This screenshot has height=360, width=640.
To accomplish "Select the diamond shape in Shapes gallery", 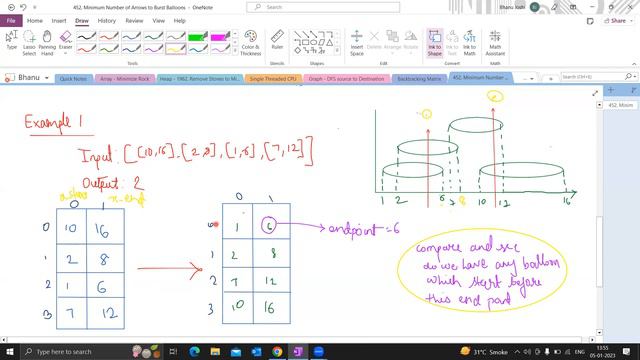I will coord(298,50).
